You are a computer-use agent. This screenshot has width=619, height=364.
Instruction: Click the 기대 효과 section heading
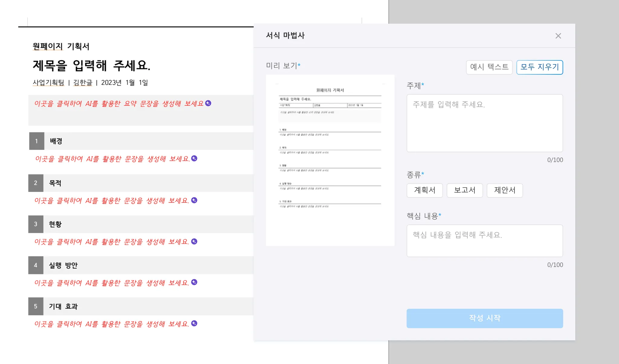[x=63, y=306]
